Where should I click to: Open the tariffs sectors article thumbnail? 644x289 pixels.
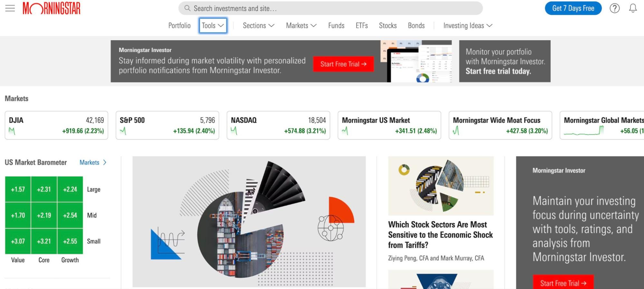pyautogui.click(x=441, y=186)
